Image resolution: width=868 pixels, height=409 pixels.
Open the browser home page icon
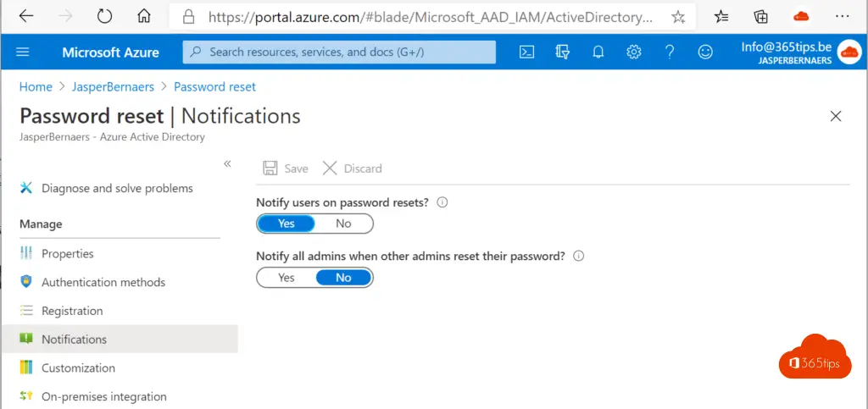click(x=144, y=17)
